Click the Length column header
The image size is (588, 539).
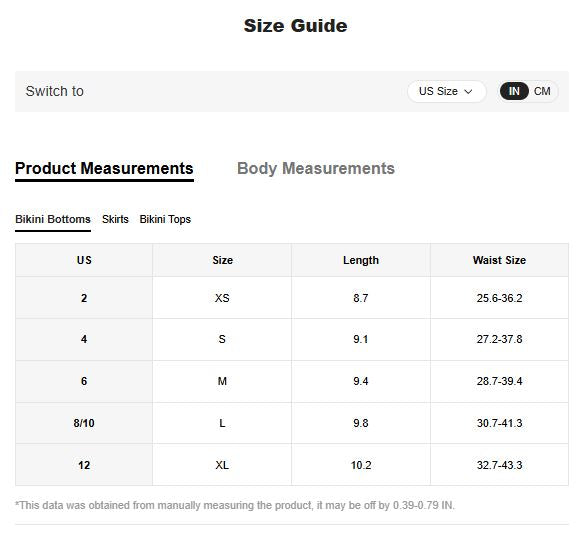click(x=361, y=260)
